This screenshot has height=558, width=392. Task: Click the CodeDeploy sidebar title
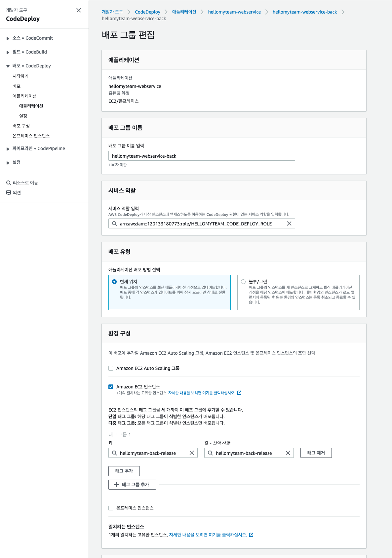(x=23, y=19)
